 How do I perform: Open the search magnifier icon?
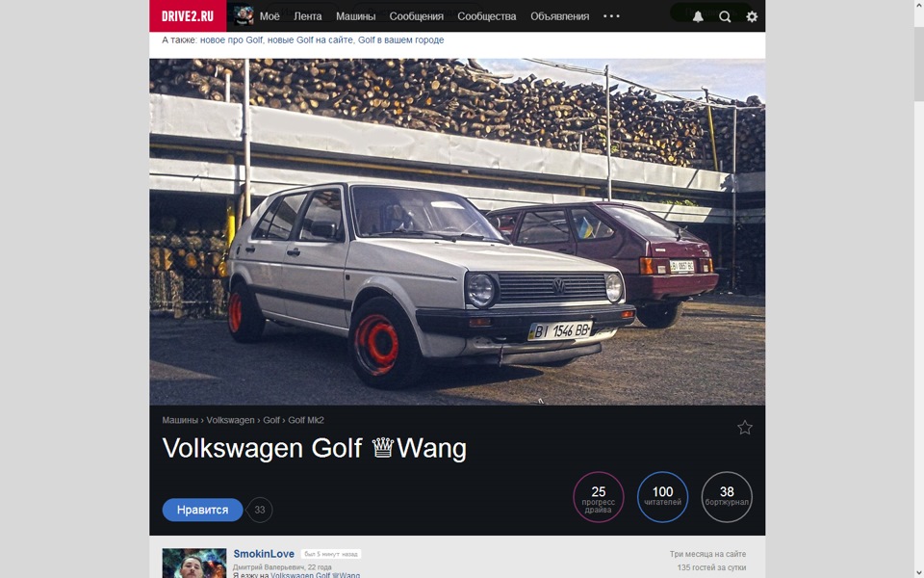(725, 16)
